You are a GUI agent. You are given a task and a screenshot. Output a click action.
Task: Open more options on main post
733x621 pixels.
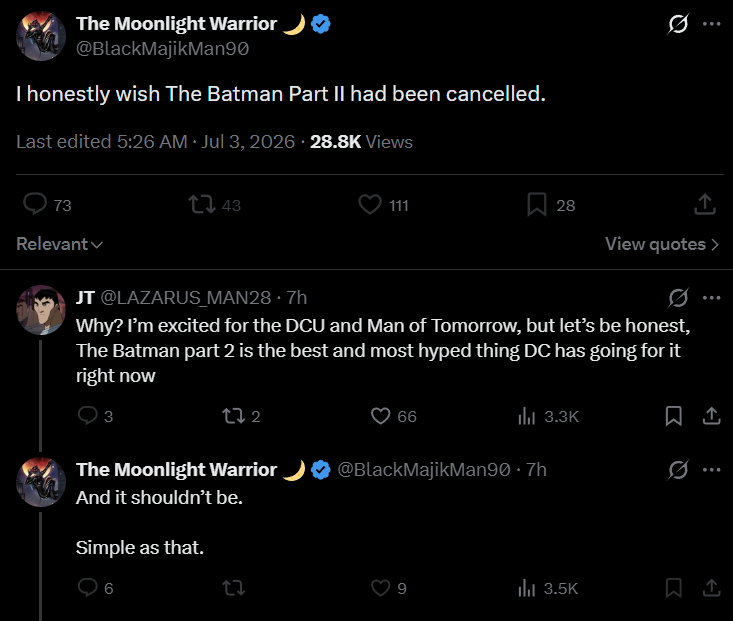coord(711,24)
